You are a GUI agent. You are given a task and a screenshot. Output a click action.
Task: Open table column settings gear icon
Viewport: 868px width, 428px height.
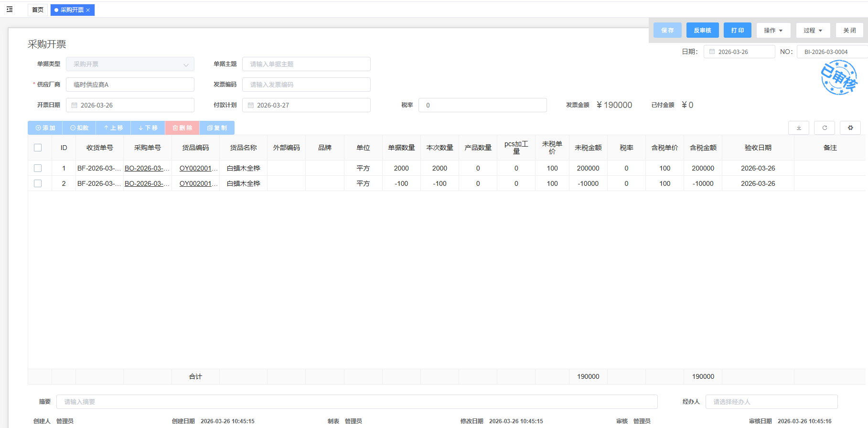click(850, 128)
